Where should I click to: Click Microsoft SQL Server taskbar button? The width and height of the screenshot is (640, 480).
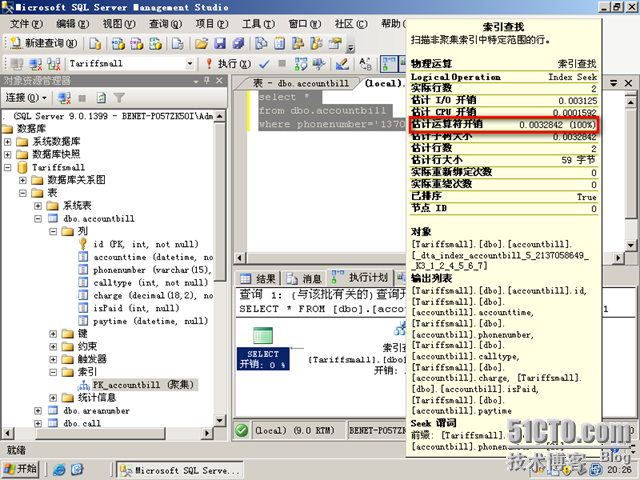click(x=180, y=470)
